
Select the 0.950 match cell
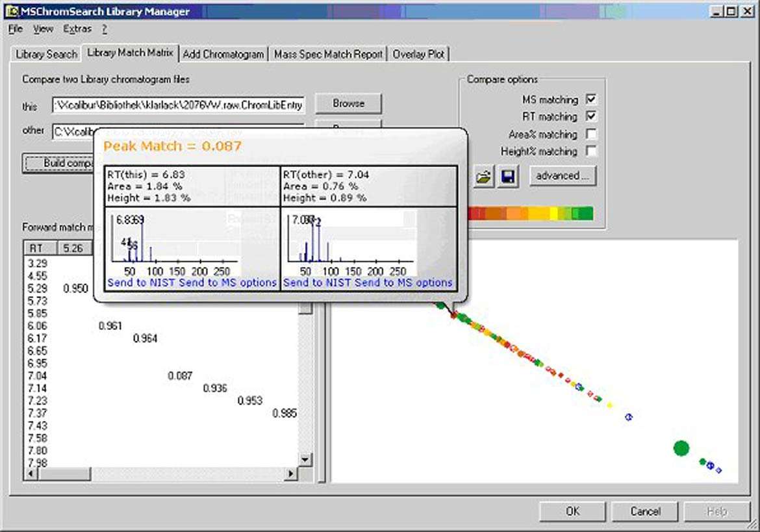75,289
